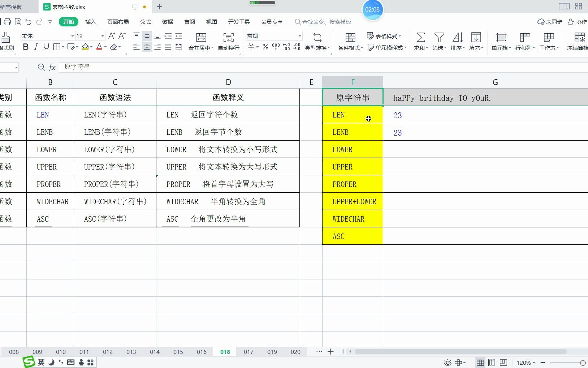Add a new sheet with plus button
Screen dimensions: 588x368
pos(330,352)
